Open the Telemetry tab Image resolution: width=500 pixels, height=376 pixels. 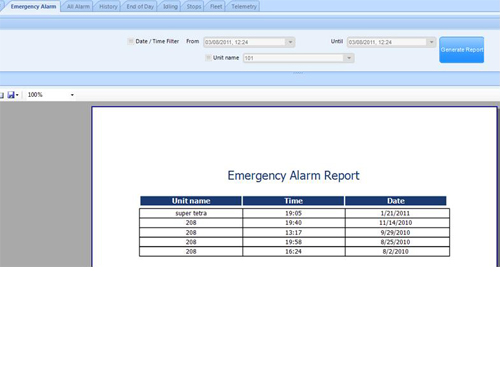tap(244, 7)
